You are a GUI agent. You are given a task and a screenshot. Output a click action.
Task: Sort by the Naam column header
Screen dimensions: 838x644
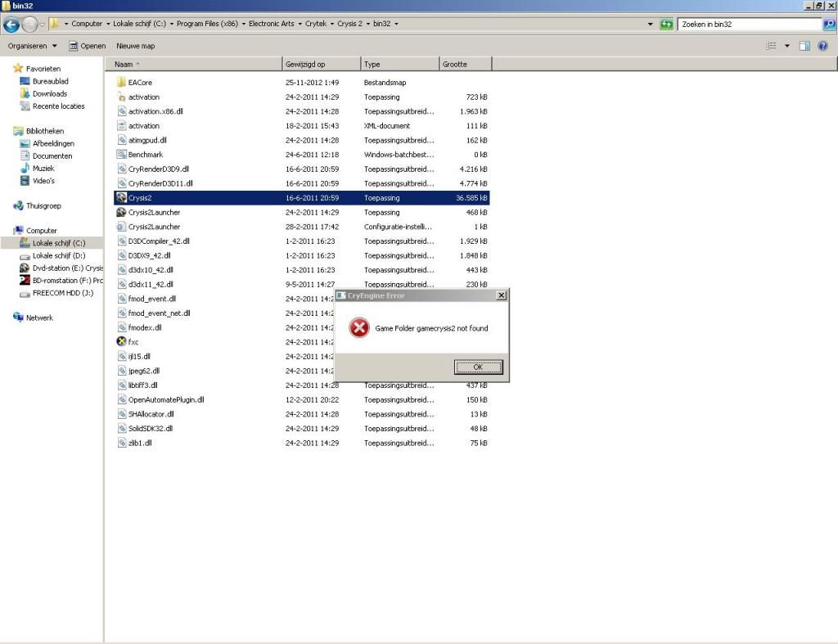coord(193,64)
